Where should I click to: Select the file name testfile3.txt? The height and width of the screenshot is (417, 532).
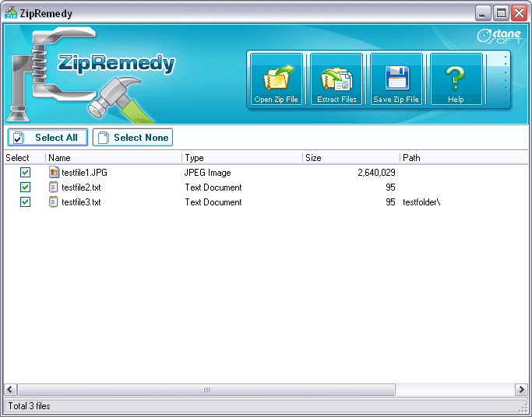pos(81,202)
